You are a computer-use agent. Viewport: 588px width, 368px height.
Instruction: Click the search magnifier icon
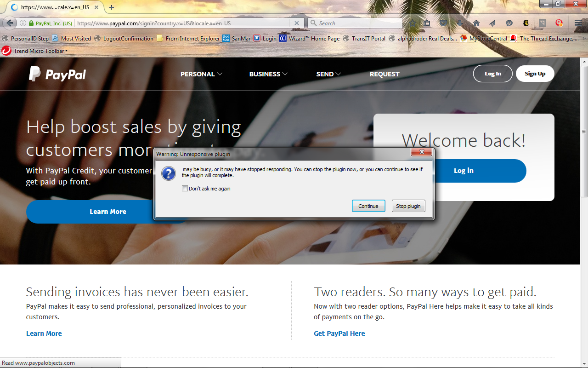(x=313, y=23)
